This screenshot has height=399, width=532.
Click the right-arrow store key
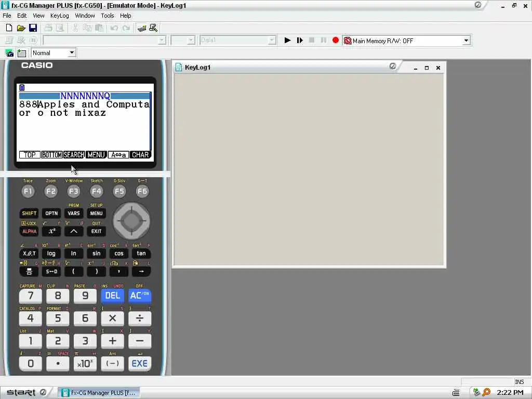click(x=141, y=271)
